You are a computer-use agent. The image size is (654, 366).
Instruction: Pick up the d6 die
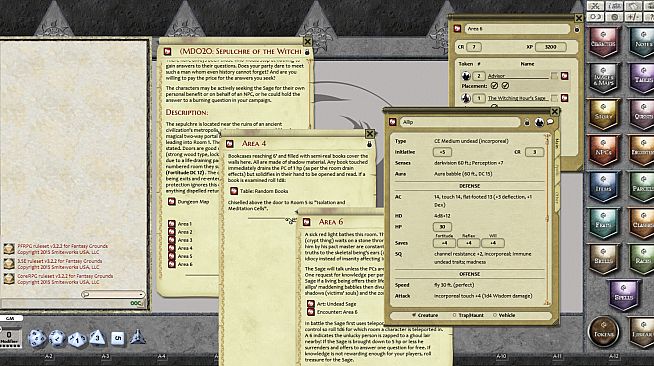[x=118, y=338]
